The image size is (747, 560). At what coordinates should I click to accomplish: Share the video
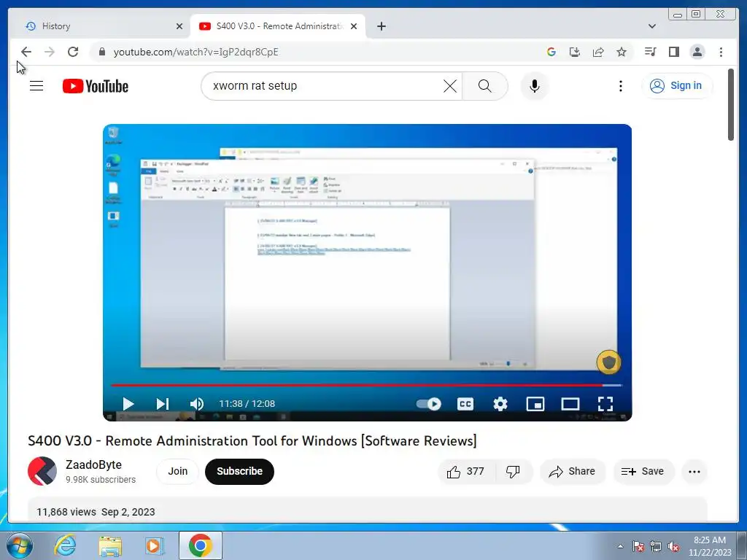572,472
